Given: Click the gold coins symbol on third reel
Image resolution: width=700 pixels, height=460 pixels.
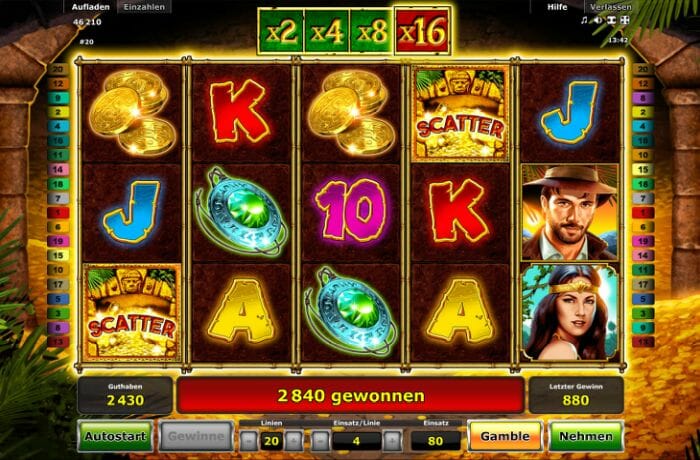Looking at the screenshot, I should (x=351, y=113).
